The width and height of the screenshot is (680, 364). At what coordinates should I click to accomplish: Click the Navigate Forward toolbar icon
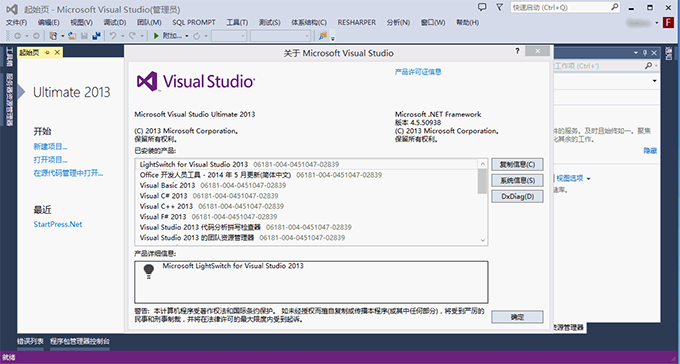(x=36, y=36)
